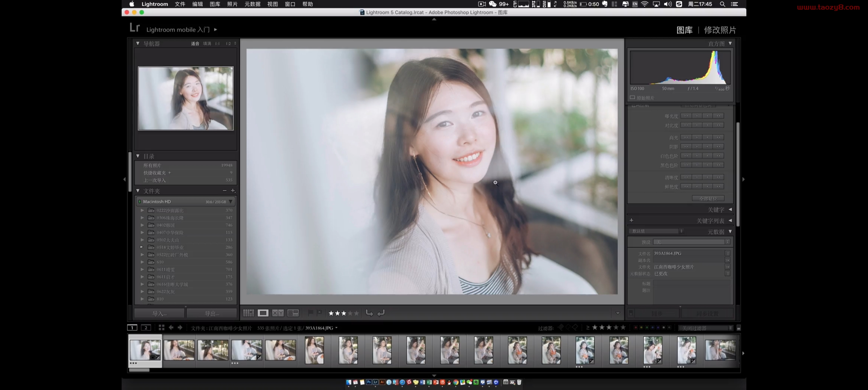The width and height of the screenshot is (868, 390).
Task: Open the 元数据 menu
Action: point(253,4)
